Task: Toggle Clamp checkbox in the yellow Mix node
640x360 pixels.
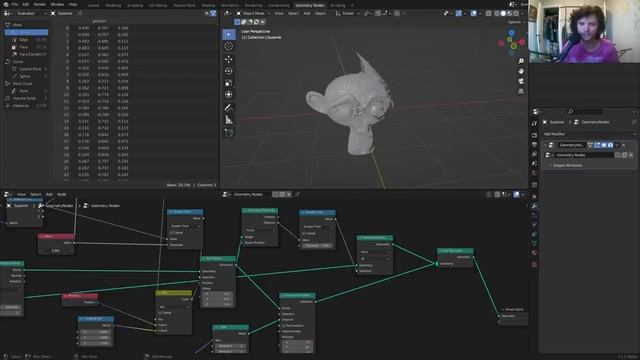Action: tap(160, 313)
